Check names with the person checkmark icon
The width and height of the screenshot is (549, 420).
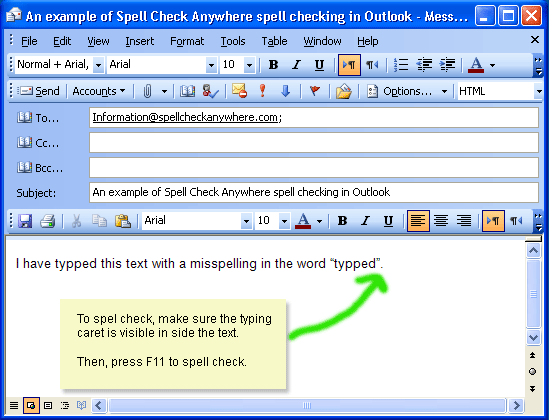coord(210,91)
